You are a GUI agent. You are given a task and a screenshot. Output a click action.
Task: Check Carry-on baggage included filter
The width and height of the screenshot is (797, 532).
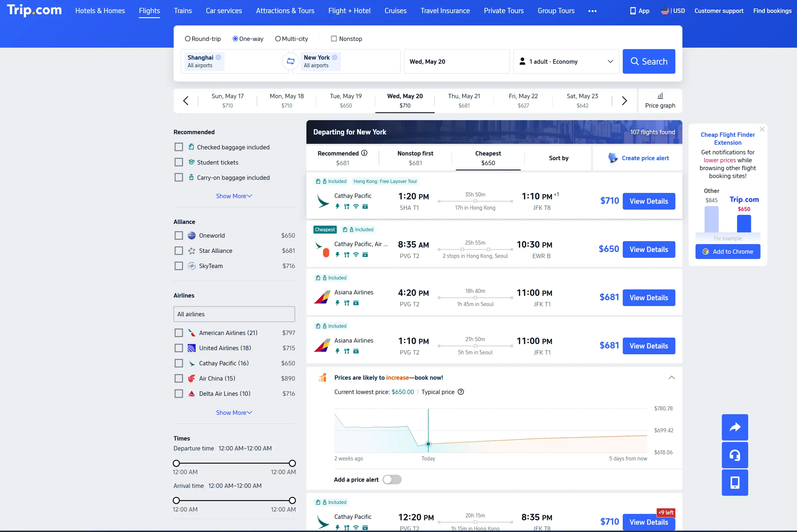(178, 177)
